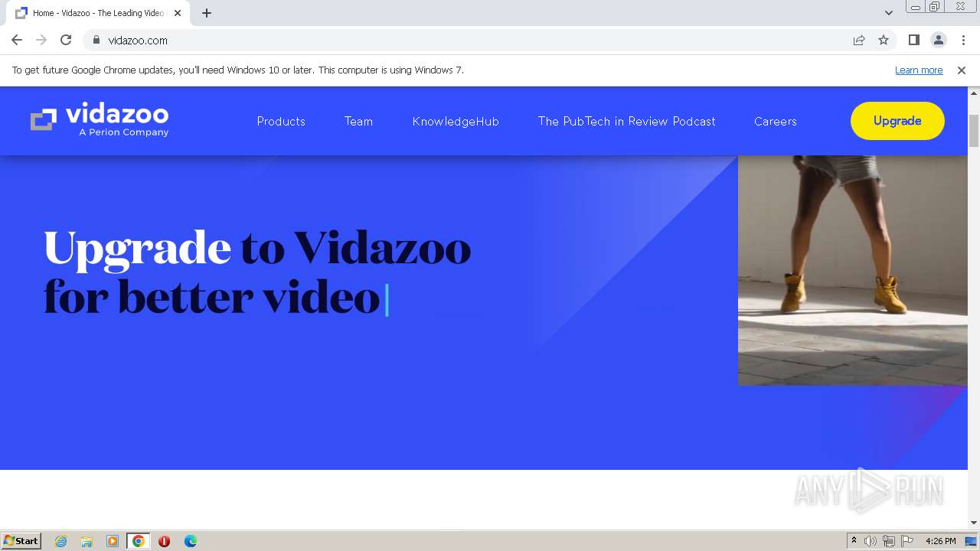Reload the vidazoo.com page
This screenshot has width=980, height=551.
(x=66, y=40)
